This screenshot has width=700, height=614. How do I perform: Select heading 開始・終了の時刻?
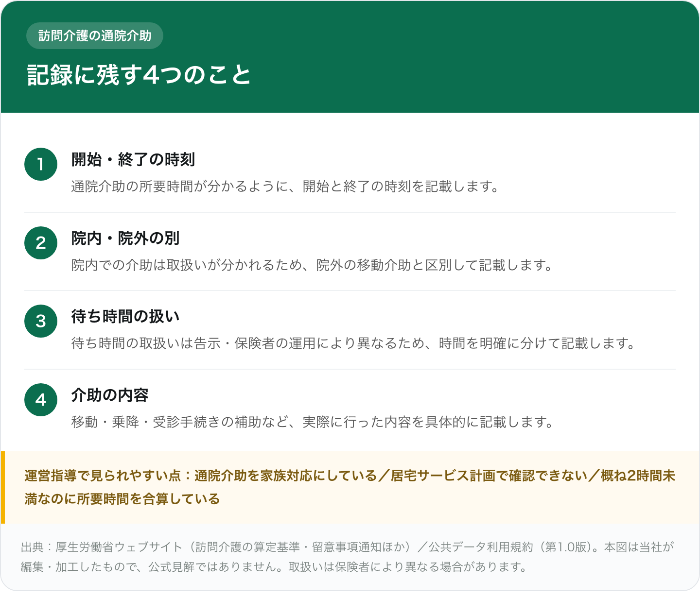(x=133, y=159)
